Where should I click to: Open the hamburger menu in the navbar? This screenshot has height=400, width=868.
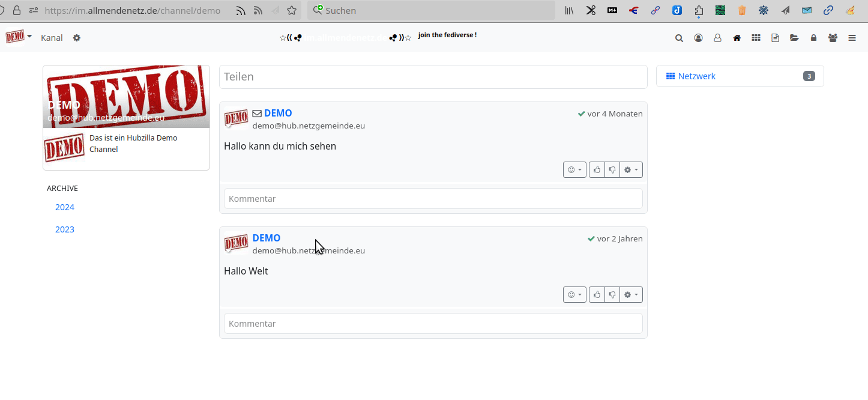852,38
